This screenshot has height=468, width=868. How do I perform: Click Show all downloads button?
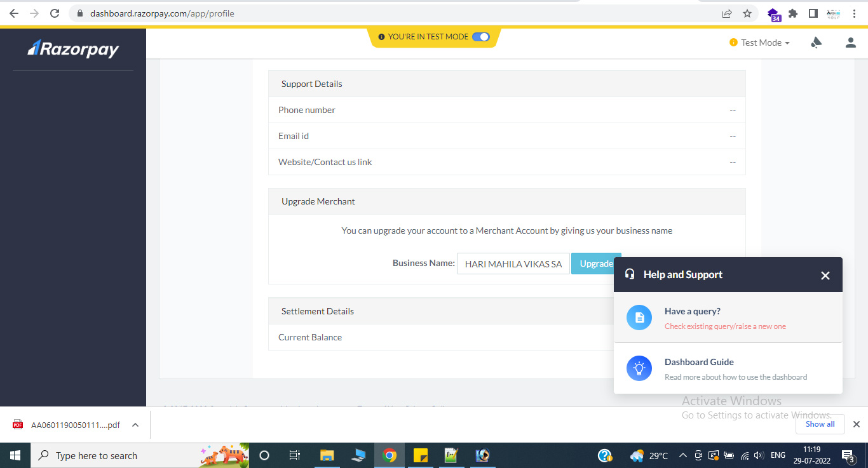820,424
